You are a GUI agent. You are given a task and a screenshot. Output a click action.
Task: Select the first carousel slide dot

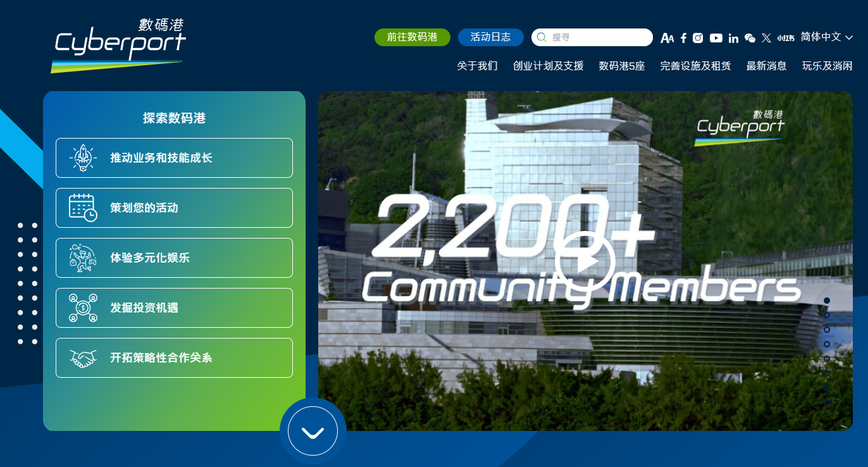click(827, 301)
